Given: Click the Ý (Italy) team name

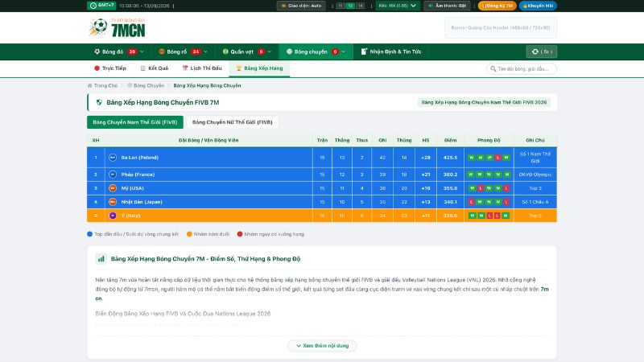Looking at the screenshot, I should (x=130, y=216).
